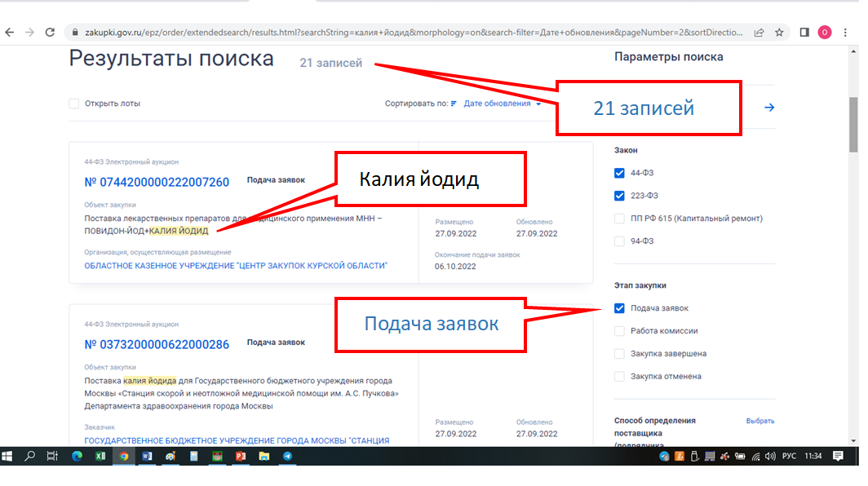Open Telegram from the taskbar
Screen dimensions: 868x486
[287, 457]
